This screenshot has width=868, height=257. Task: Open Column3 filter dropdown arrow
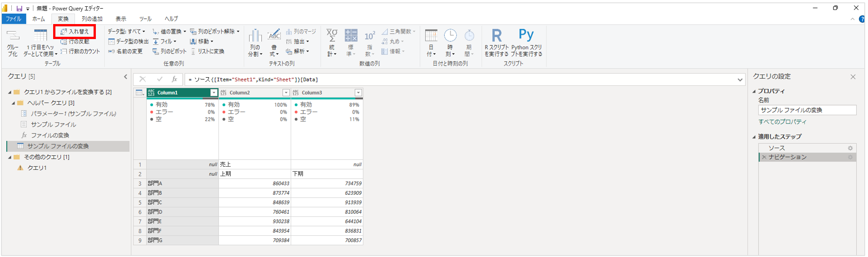[358, 93]
